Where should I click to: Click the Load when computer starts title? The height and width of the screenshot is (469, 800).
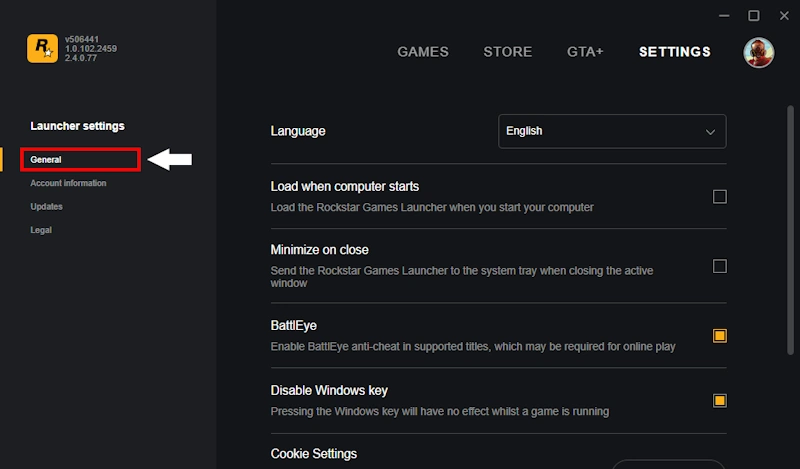(x=345, y=186)
